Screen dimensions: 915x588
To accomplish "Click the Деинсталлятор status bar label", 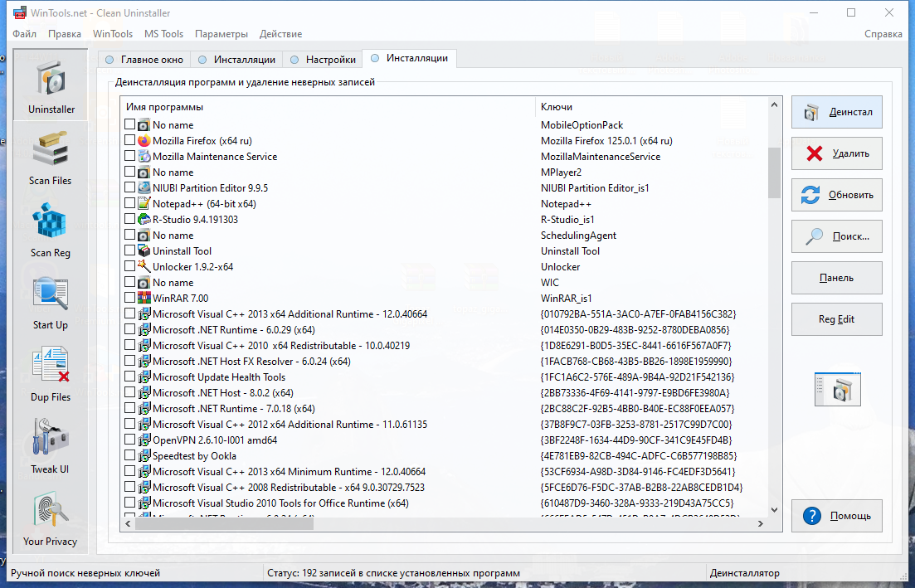I will click(745, 573).
